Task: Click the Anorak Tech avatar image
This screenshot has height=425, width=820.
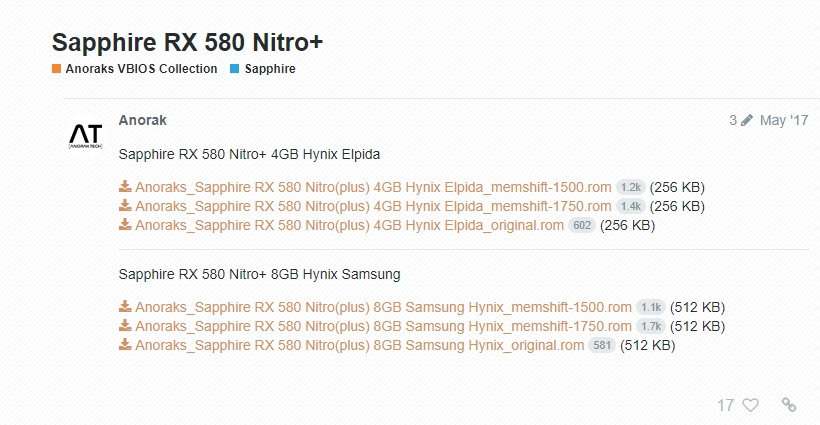Action: (x=84, y=137)
